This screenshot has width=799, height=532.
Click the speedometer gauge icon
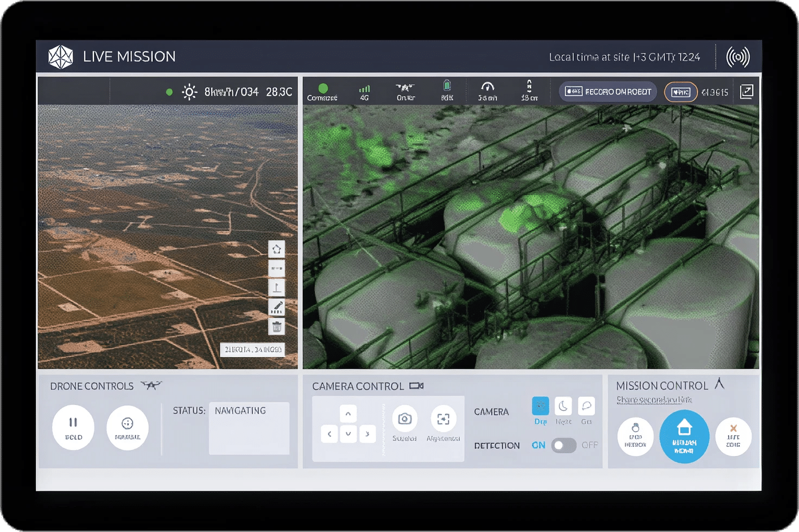coord(487,87)
